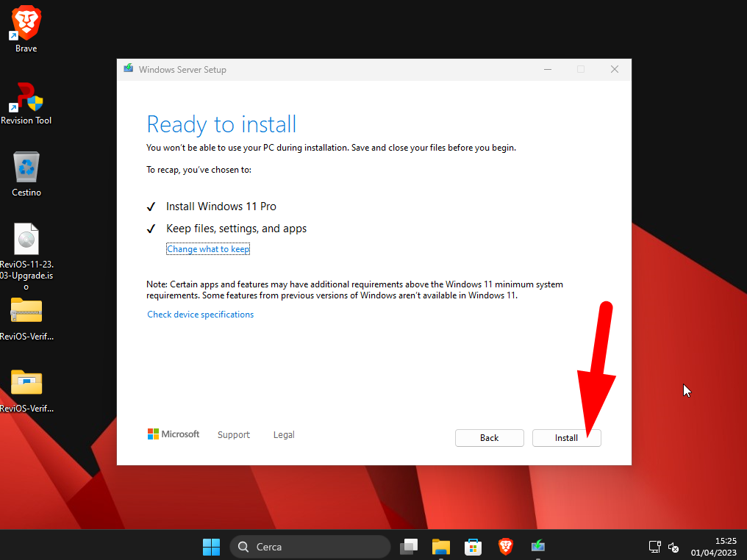The height and width of the screenshot is (560, 747).
Task: Select the Cestino recycle bin icon
Action: (26, 174)
